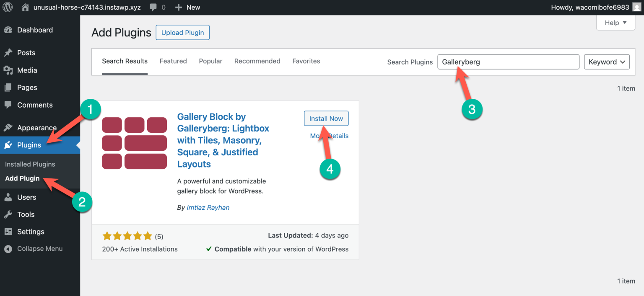Click the Posts pushpin icon
The height and width of the screenshot is (296, 644).
(8, 53)
